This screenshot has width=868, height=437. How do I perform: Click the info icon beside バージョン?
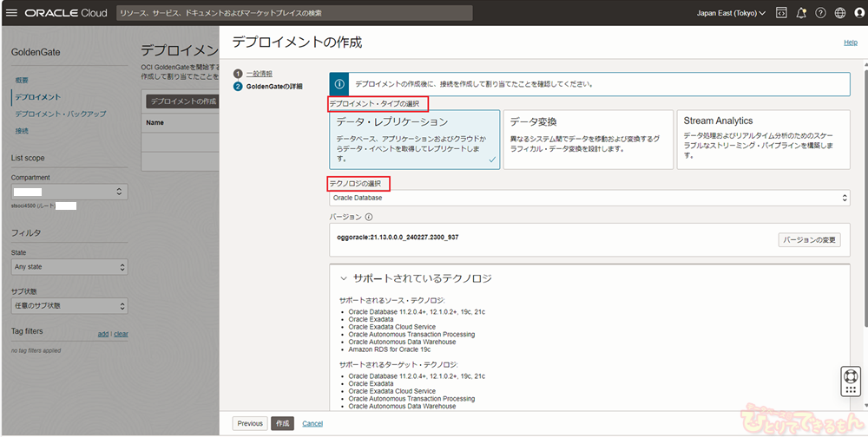[x=369, y=217]
